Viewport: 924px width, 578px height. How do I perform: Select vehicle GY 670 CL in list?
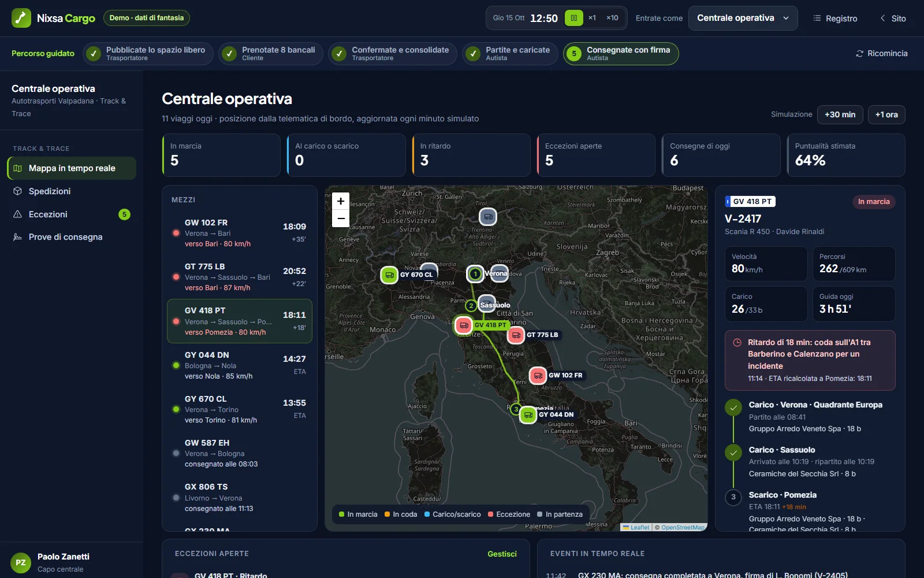(x=240, y=409)
